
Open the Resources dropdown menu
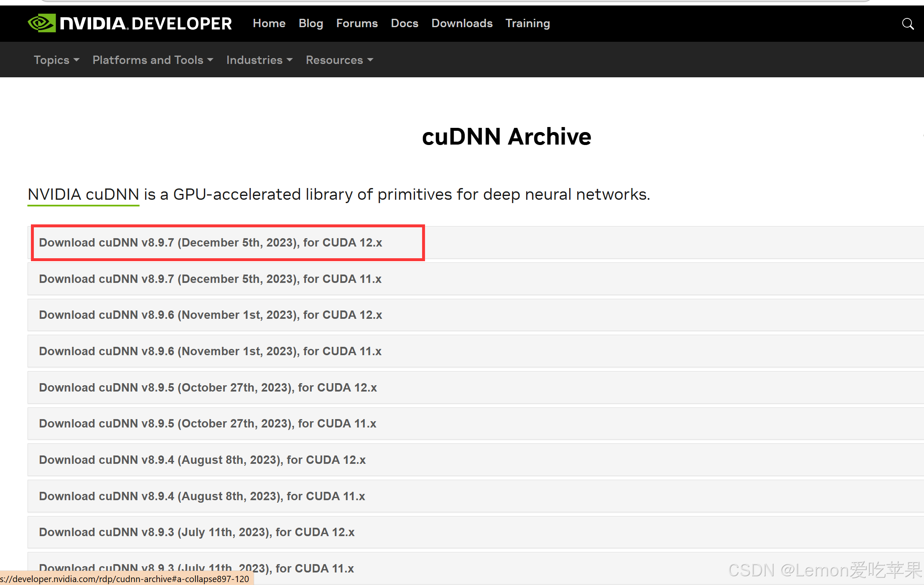click(339, 60)
